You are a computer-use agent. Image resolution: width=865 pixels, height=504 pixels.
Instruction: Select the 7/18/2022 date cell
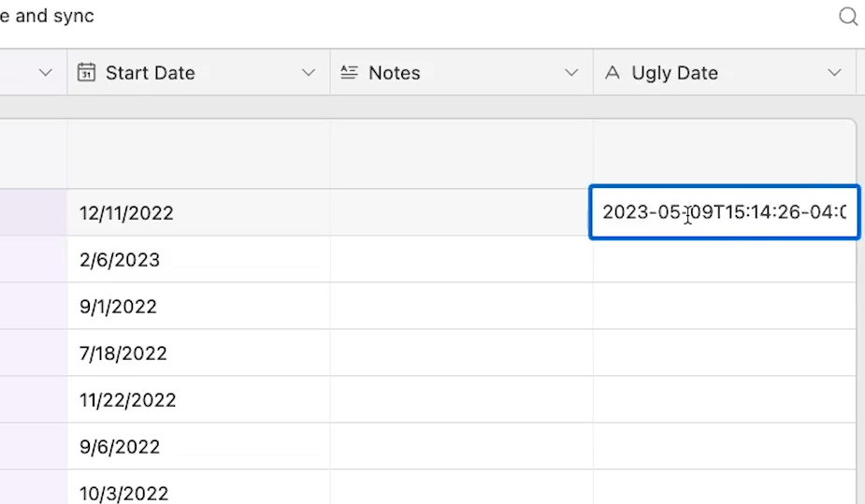198,353
